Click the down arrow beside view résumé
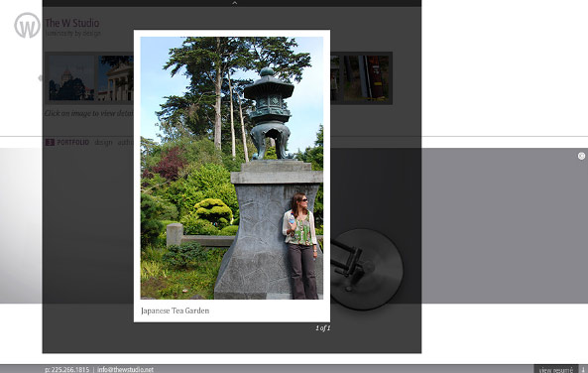588x373 pixels. 583,370
